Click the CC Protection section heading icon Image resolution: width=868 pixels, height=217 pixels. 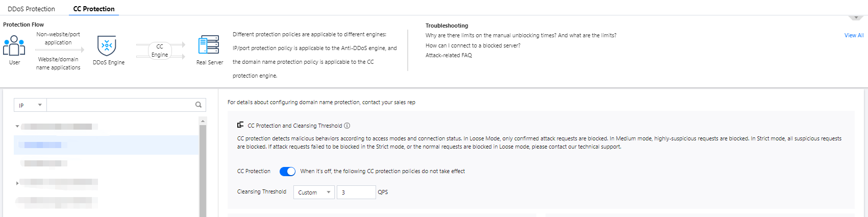click(x=240, y=125)
